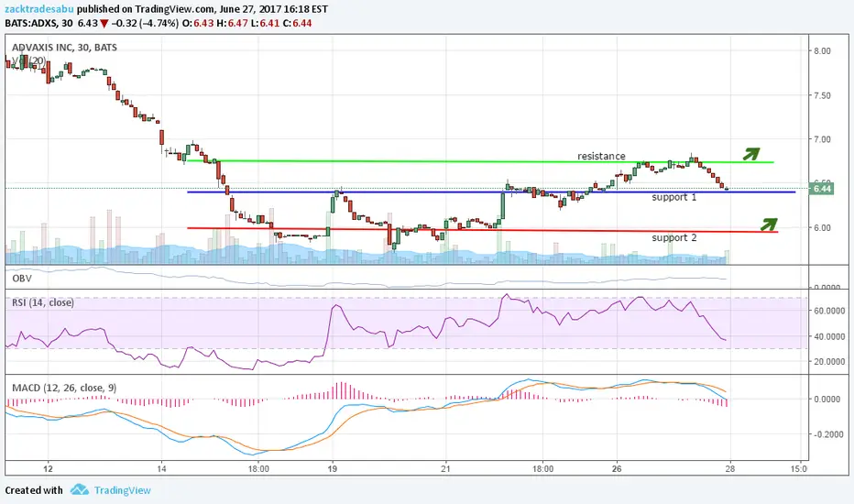This screenshot has width=854, height=504.
Task: Select the BATS:ADXS, 30 symbol label
Action: coord(39,24)
